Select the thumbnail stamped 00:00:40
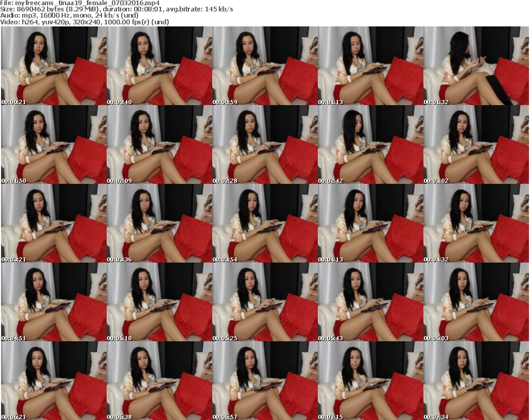Image resolution: width=530 pixels, height=420 pixels. pyautogui.click(x=159, y=66)
